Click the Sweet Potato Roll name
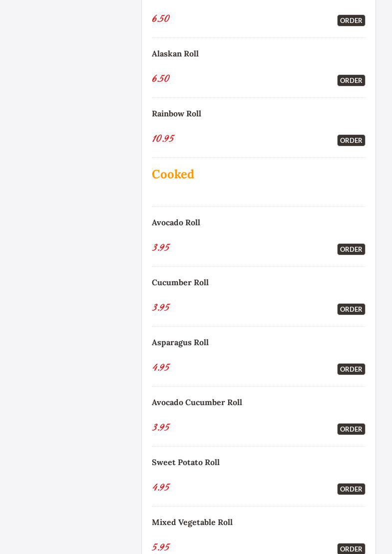392x554 pixels. pos(186,463)
